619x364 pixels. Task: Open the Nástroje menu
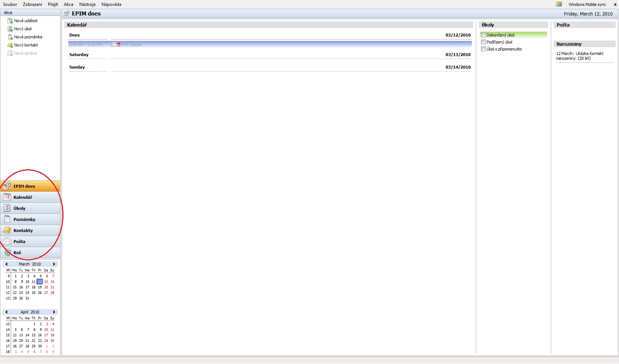87,4
